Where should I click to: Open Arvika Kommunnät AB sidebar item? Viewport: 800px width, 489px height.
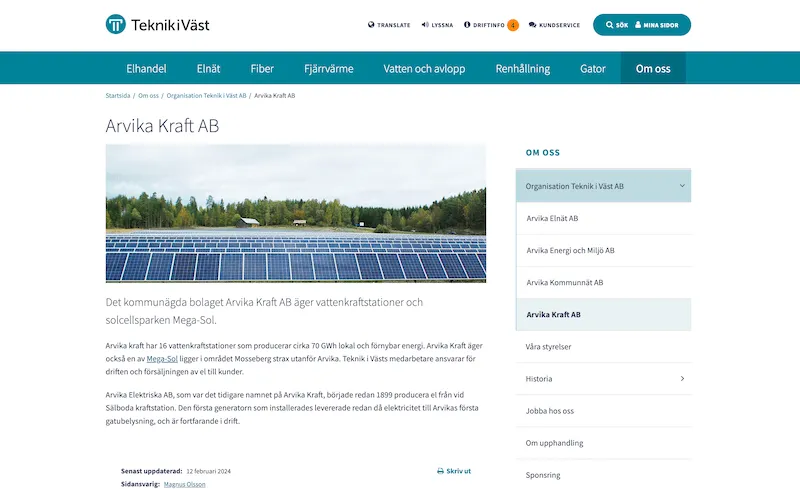[x=604, y=283]
